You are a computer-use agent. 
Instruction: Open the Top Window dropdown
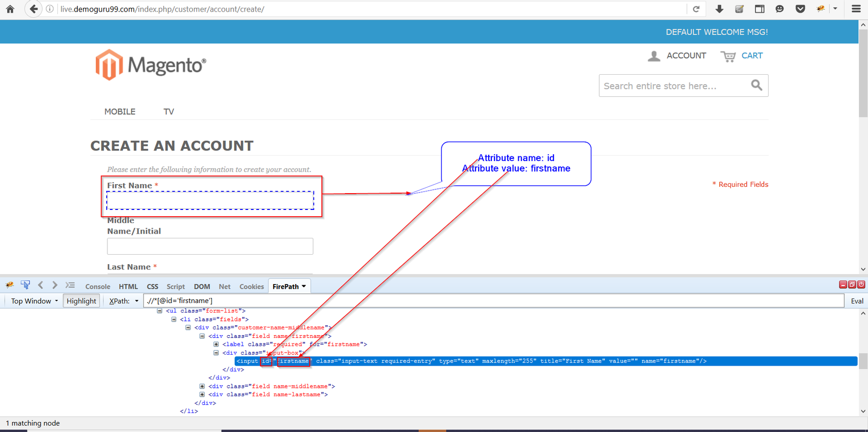34,301
